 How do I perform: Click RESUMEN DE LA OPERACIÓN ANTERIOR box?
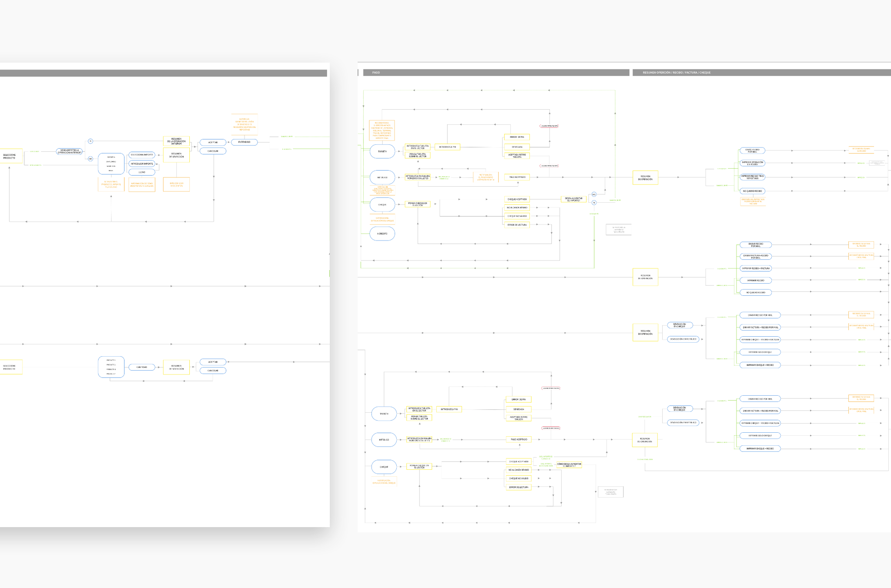[176, 141]
